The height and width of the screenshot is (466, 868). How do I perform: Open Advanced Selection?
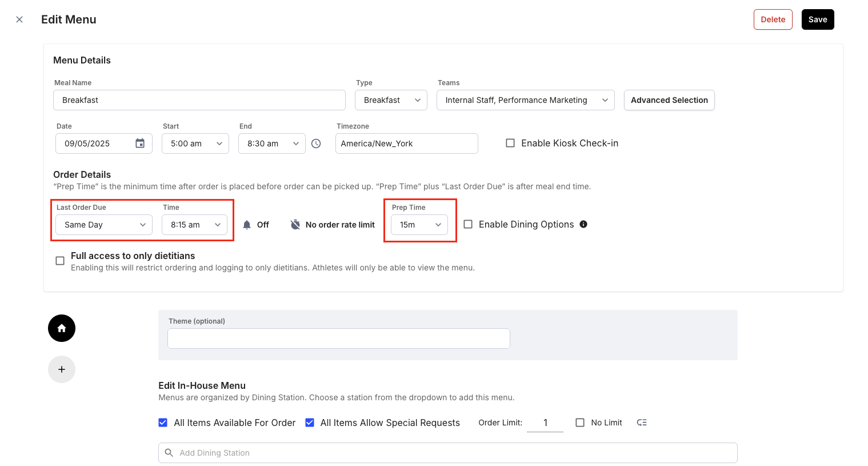[x=669, y=100]
